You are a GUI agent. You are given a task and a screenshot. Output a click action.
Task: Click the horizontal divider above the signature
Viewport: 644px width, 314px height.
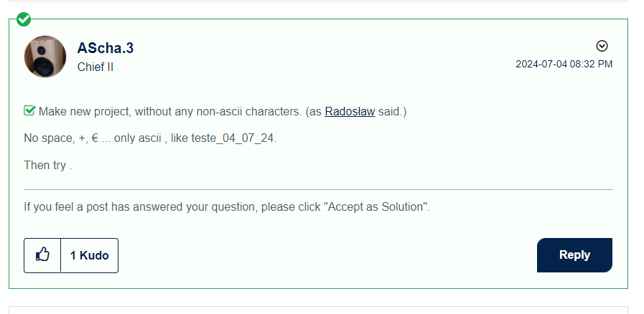click(318, 189)
